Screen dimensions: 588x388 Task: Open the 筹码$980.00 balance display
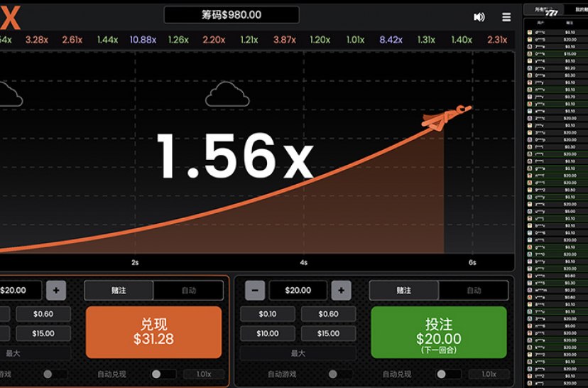click(232, 15)
